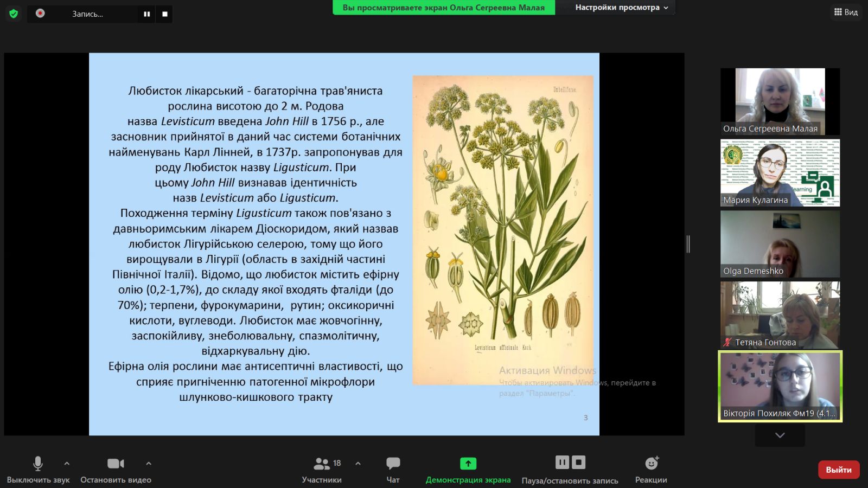Click the red Выйти leave button
868x488 pixels.
click(x=839, y=470)
